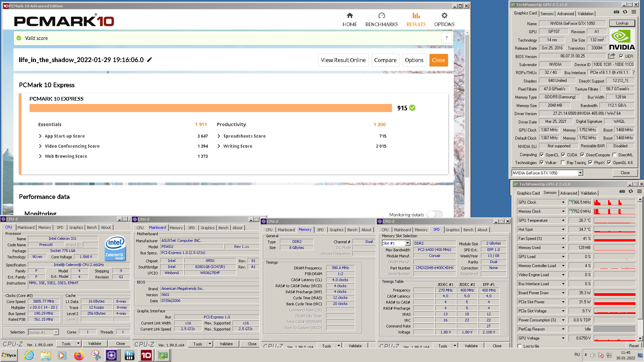Image resolution: width=644 pixels, height=362 pixels.
Task: Enable Log to file checkbox
Action: click(x=520, y=346)
